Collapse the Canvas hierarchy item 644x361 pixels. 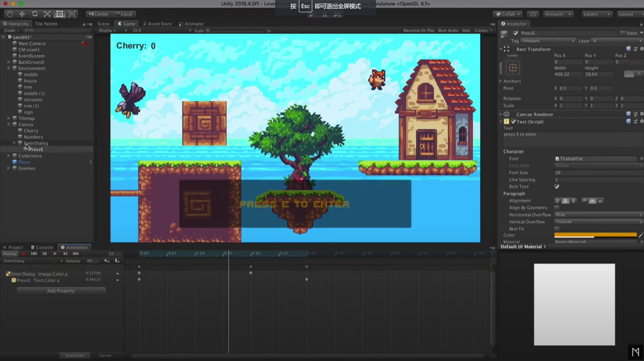(9, 124)
